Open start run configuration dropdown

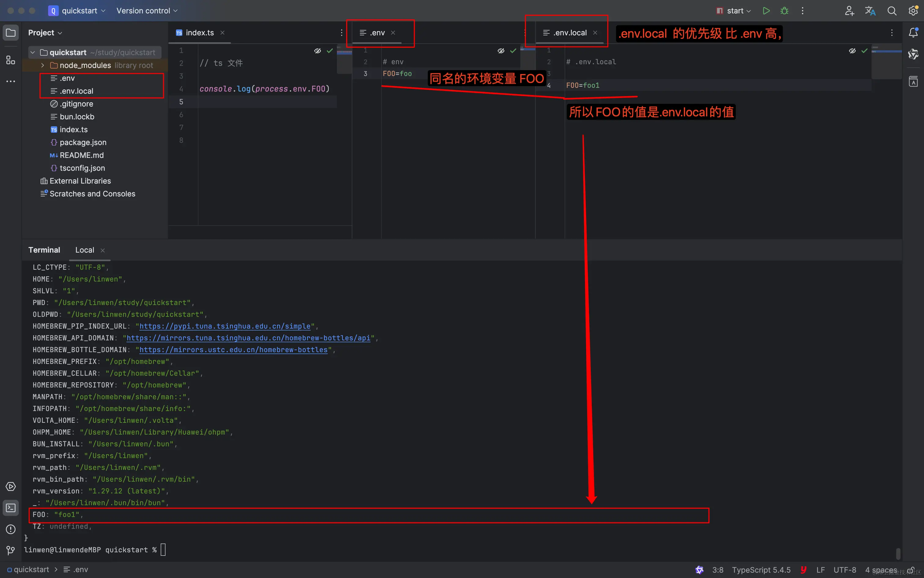tap(733, 11)
